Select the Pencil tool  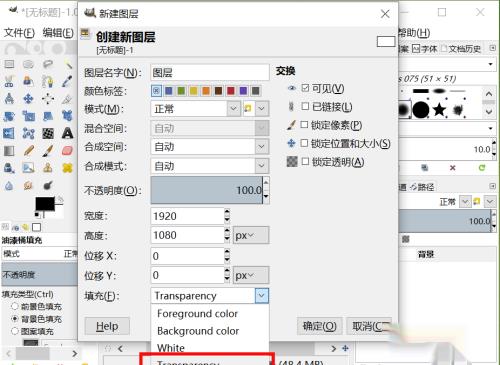point(29,151)
